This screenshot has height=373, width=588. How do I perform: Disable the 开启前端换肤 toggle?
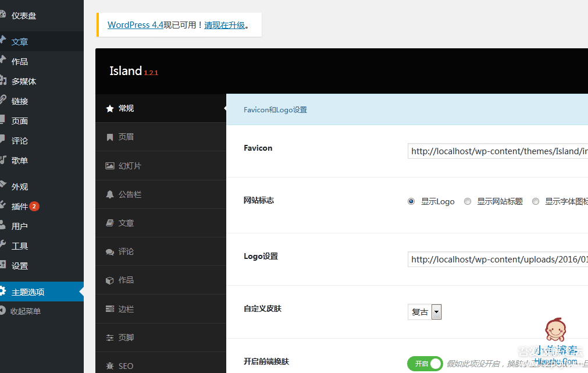425,363
